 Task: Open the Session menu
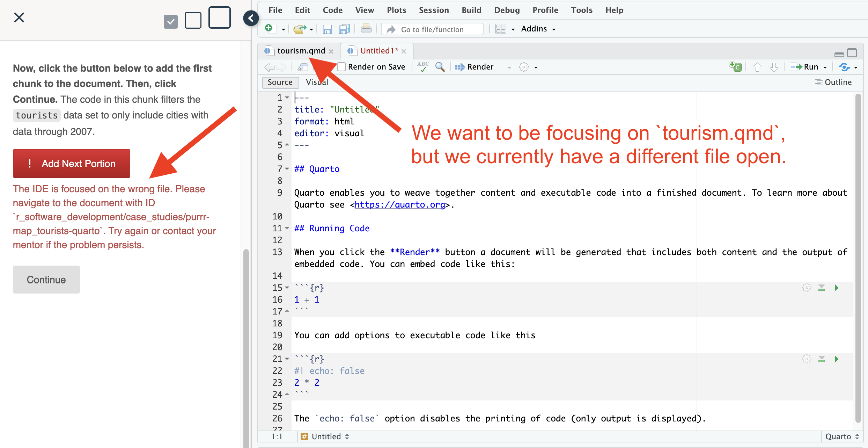coord(434,10)
